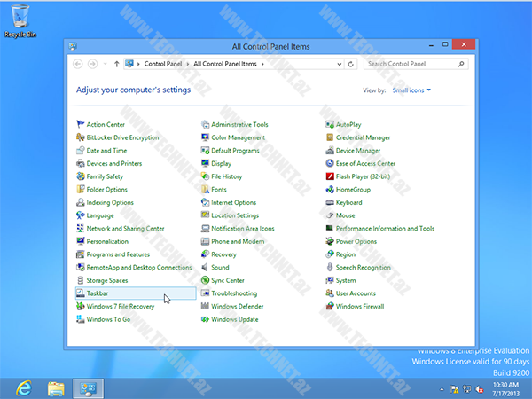Show hidden tray icons arrow
Image resolution: width=532 pixels, height=399 pixels.
tap(442, 389)
